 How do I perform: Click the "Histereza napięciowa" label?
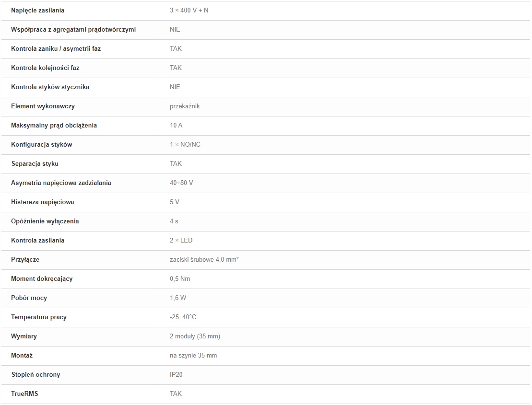tap(43, 202)
